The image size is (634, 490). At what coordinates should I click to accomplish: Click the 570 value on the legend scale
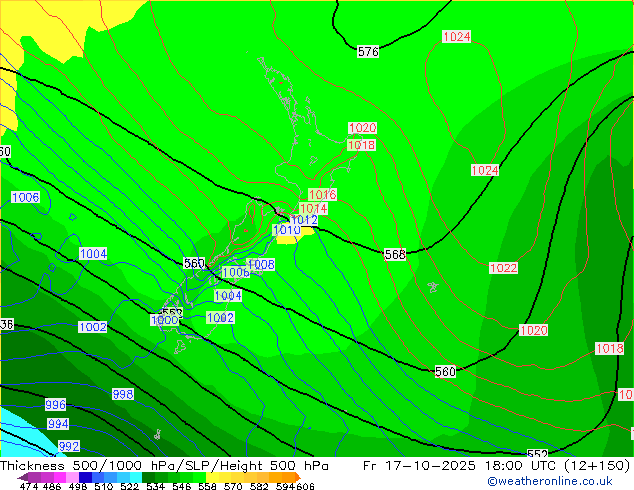pos(233,486)
